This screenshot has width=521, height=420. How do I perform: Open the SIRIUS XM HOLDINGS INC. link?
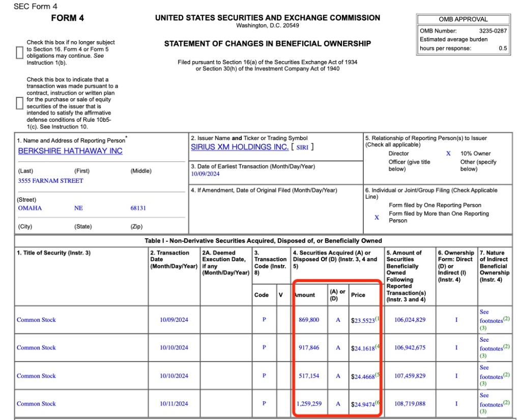click(x=240, y=147)
